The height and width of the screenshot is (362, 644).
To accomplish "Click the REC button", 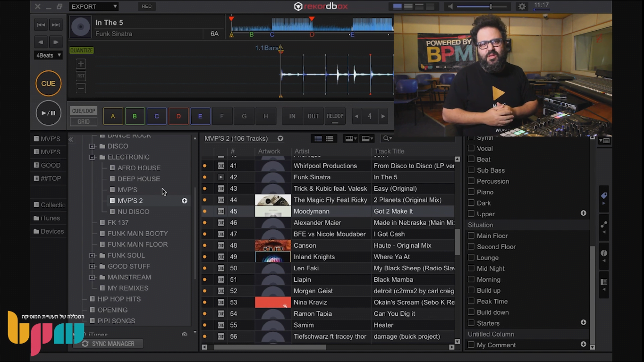I will (x=146, y=6).
